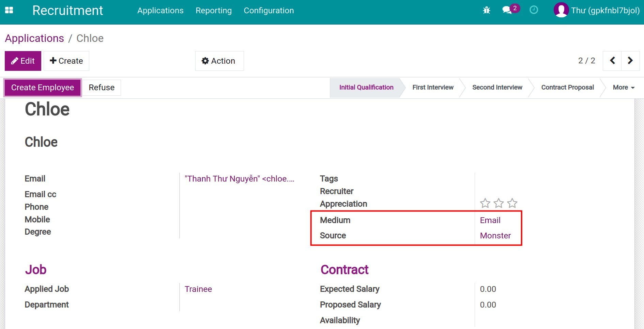Open the messaging conversations icon
Image resolution: width=644 pixels, height=329 pixels.
point(507,10)
